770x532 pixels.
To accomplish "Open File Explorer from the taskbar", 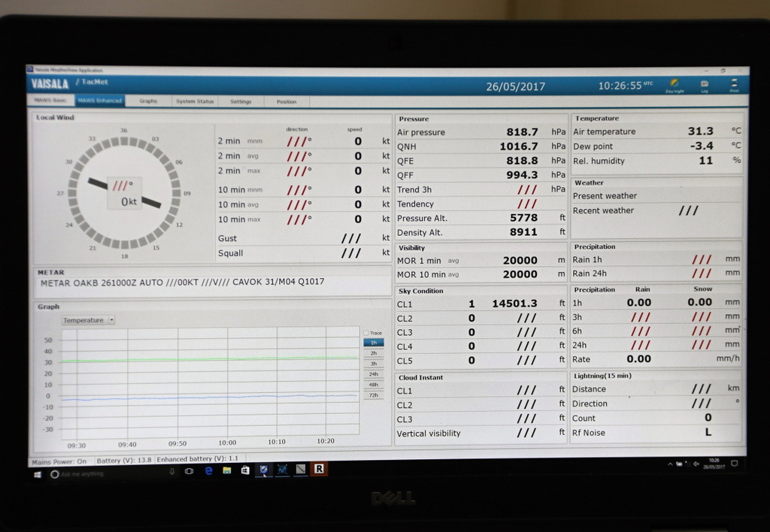I will [x=226, y=470].
